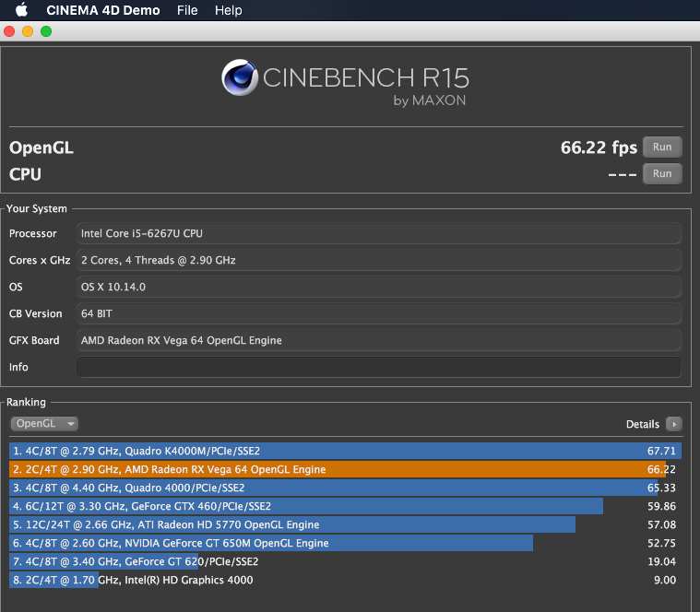The height and width of the screenshot is (612, 700).
Task: Close the Cinebench window with red button
Action: tap(9, 31)
